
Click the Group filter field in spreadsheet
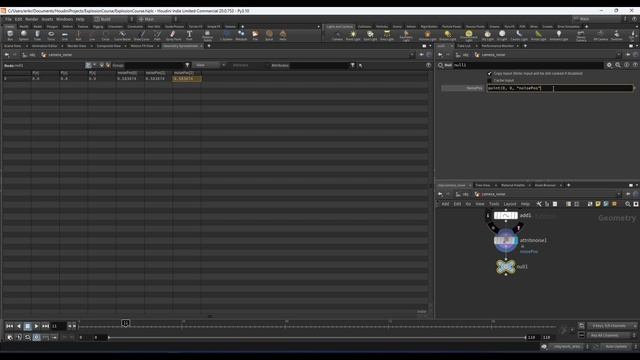pos(154,65)
